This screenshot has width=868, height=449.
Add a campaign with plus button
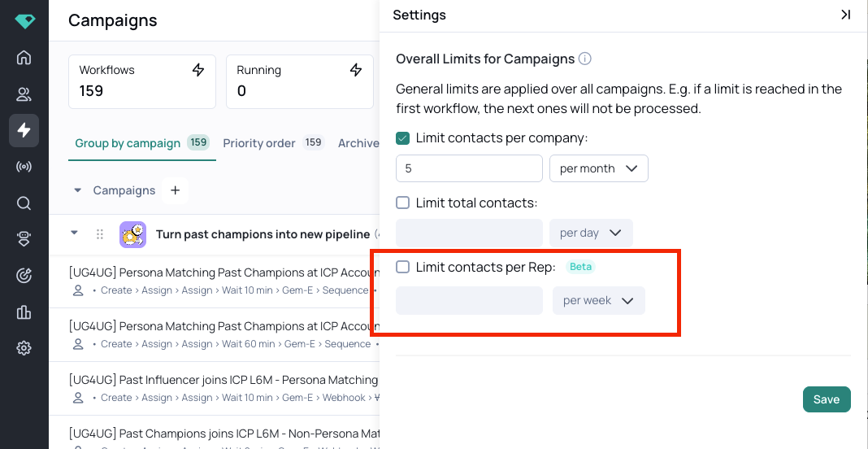pos(175,190)
